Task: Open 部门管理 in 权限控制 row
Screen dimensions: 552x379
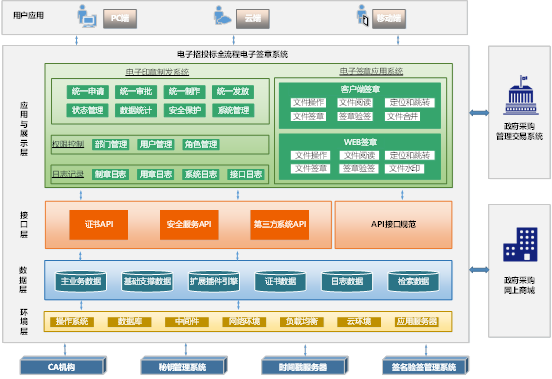Action: click(x=111, y=144)
